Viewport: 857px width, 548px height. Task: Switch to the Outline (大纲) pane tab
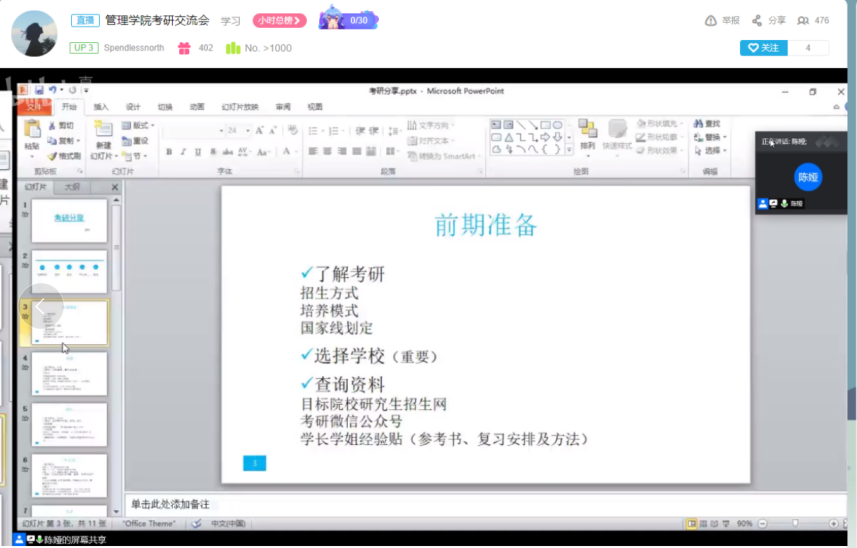pos(72,187)
